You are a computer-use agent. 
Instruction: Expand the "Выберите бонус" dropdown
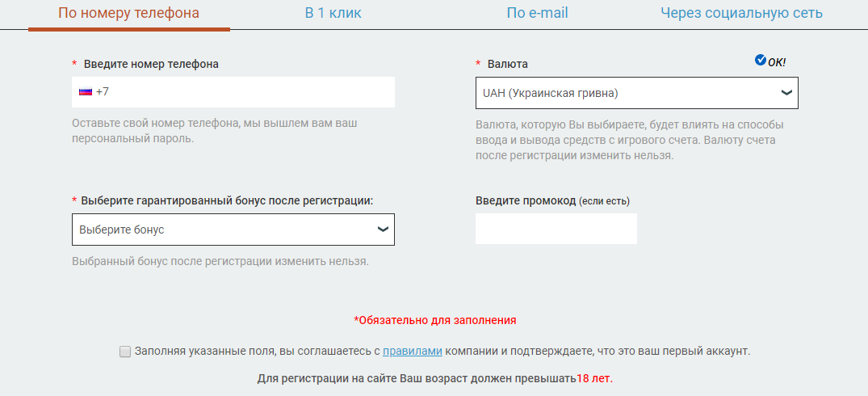[x=233, y=230]
